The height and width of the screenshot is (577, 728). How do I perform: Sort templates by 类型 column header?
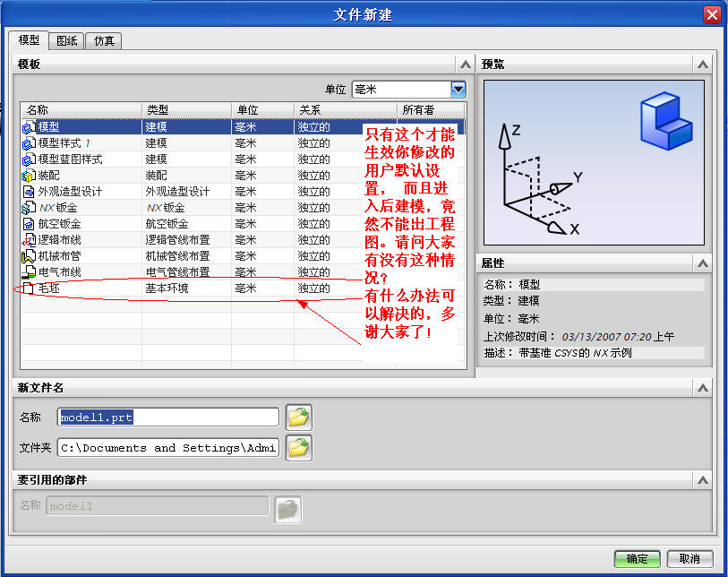(186, 110)
